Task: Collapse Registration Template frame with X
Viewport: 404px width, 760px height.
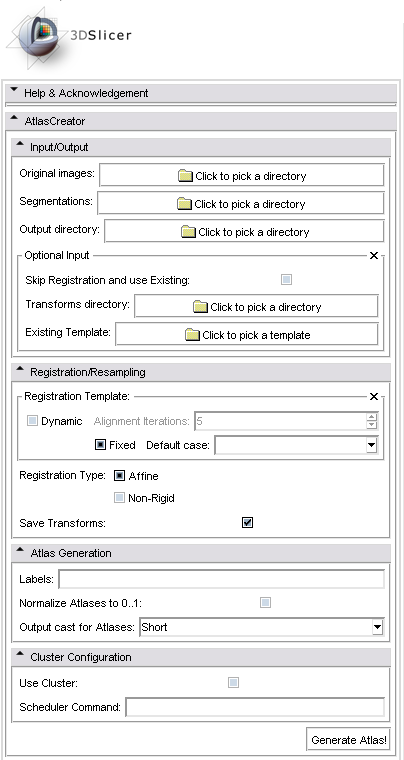Action: pos(373,396)
